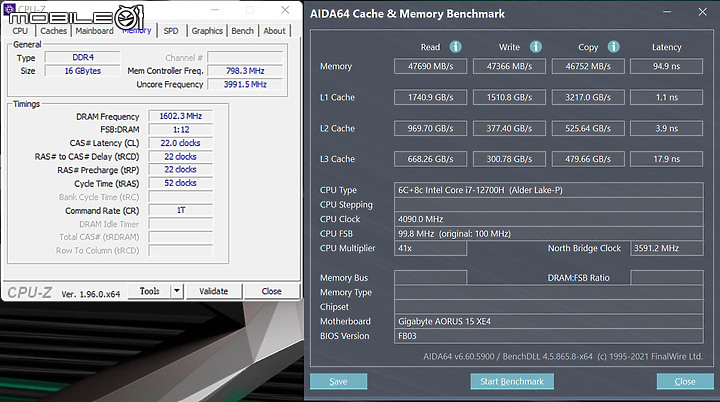Click Save in AIDA64 benchmark window
This screenshot has height=402, width=720.
(x=338, y=381)
